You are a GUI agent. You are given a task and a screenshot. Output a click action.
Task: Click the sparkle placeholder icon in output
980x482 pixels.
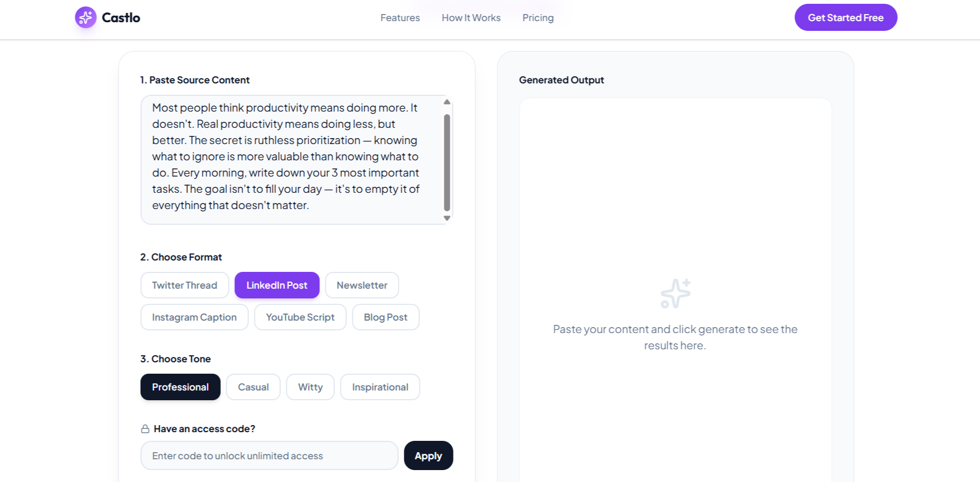(x=675, y=294)
